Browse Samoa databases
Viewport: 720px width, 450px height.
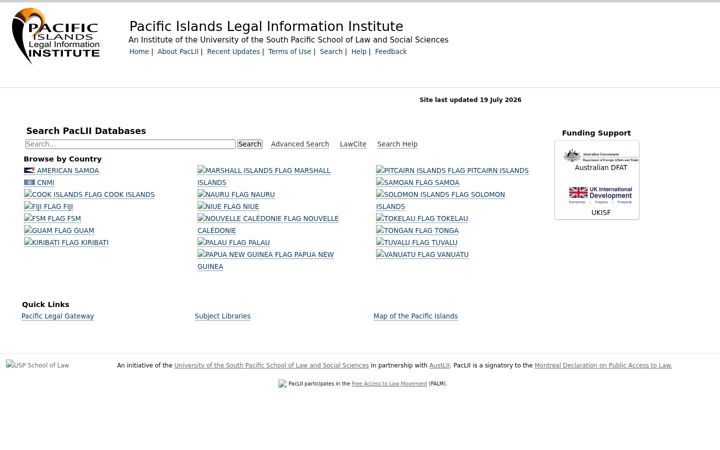click(417, 182)
